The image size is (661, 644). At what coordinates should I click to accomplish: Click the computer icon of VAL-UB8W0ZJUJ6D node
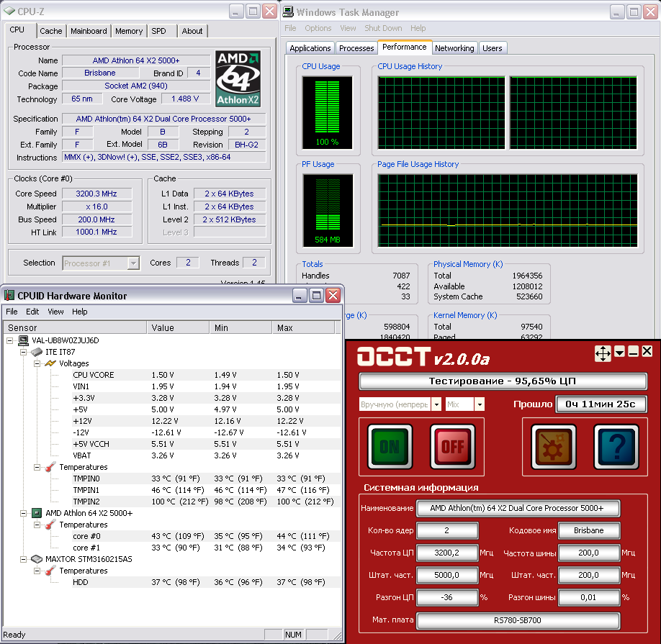click(23, 340)
